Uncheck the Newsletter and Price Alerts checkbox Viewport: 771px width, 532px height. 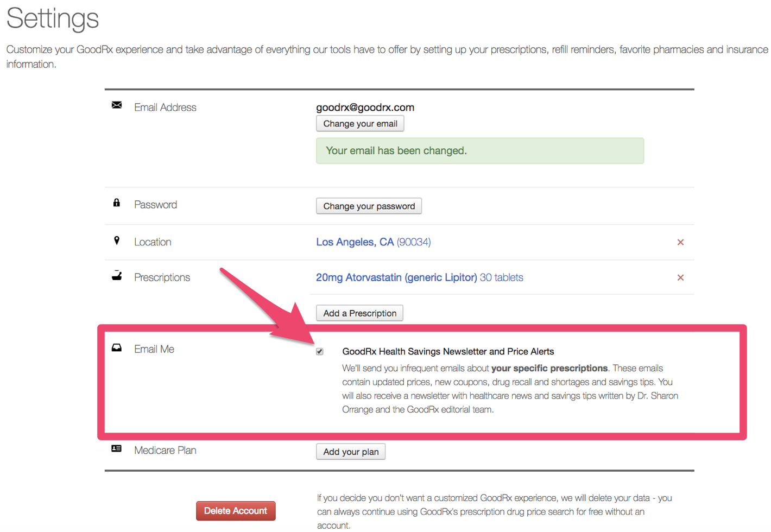(320, 351)
